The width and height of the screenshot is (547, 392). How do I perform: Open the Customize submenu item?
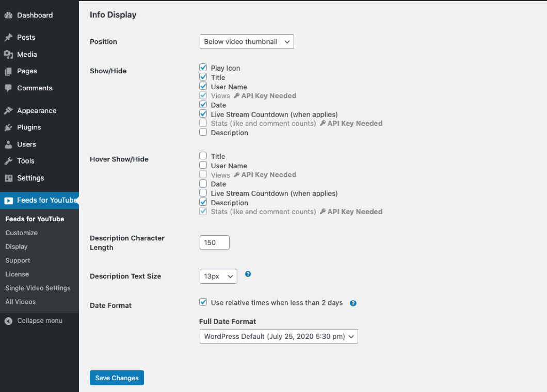click(x=22, y=233)
